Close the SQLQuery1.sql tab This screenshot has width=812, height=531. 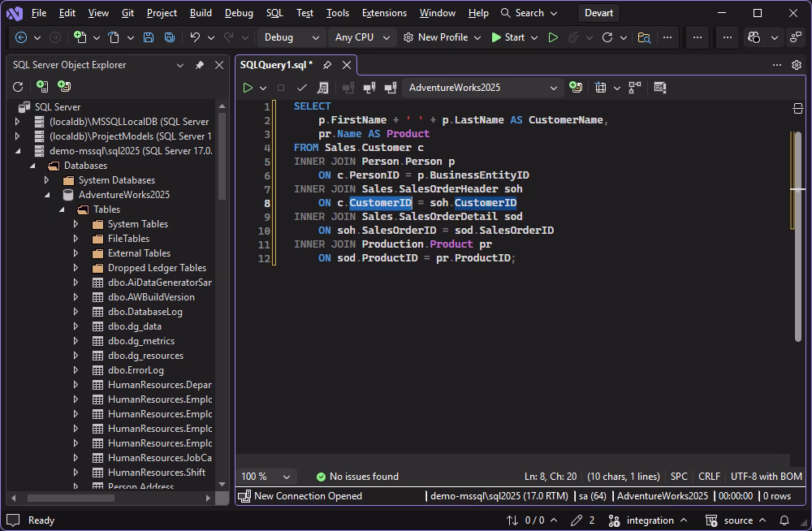click(347, 65)
